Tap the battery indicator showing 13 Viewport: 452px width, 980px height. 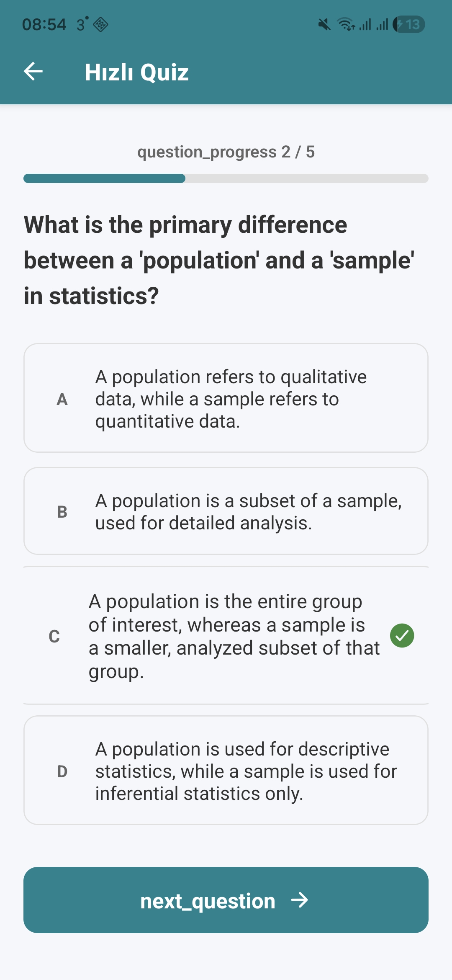point(409,24)
